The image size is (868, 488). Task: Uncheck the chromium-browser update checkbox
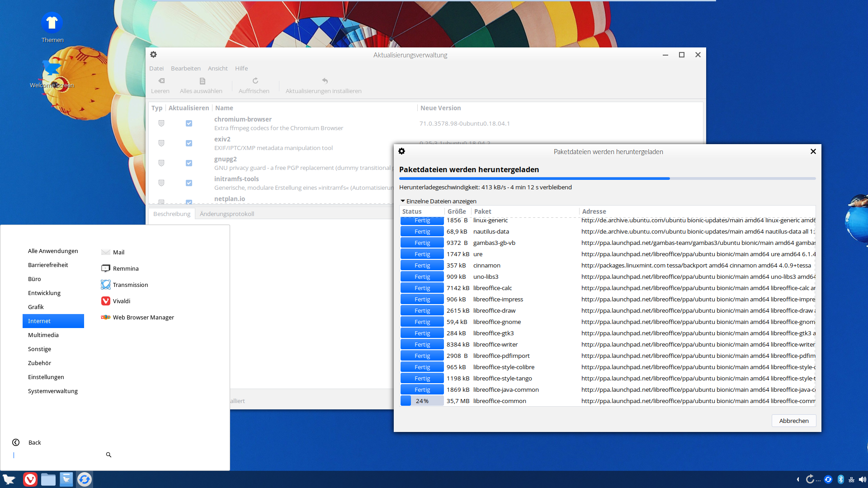coord(189,123)
